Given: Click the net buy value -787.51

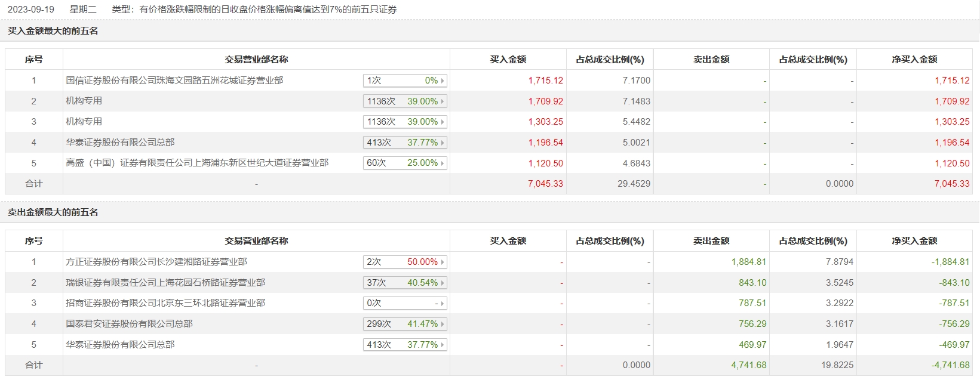Looking at the screenshot, I should click(954, 303).
